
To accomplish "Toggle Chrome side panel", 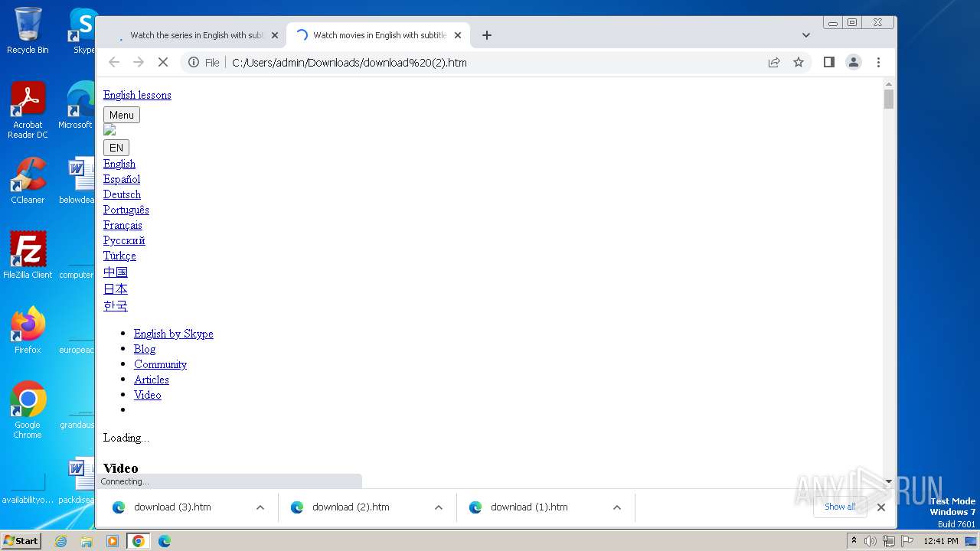I will point(828,62).
